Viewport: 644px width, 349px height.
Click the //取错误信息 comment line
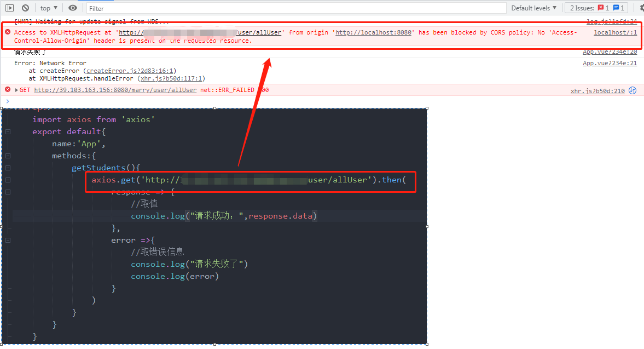[157, 252]
